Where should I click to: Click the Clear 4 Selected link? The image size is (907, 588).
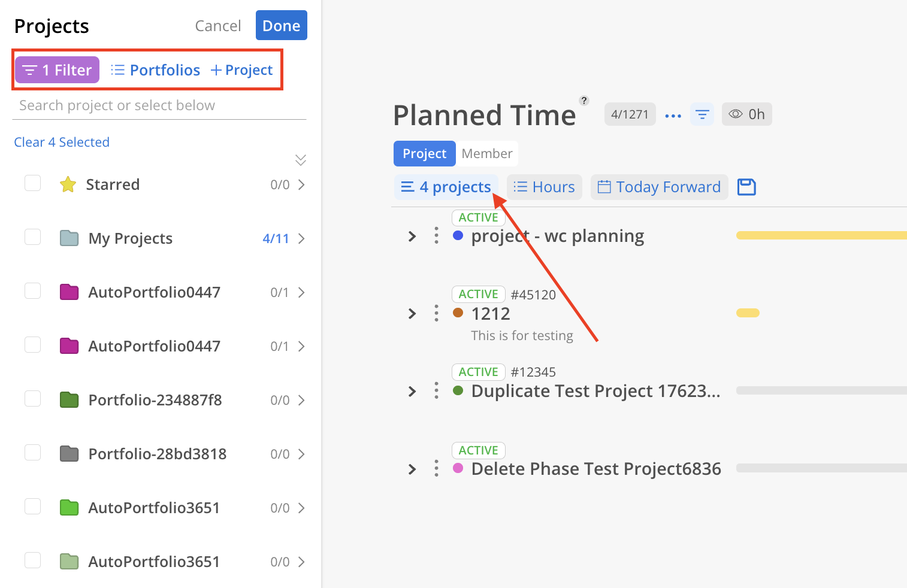(62, 143)
